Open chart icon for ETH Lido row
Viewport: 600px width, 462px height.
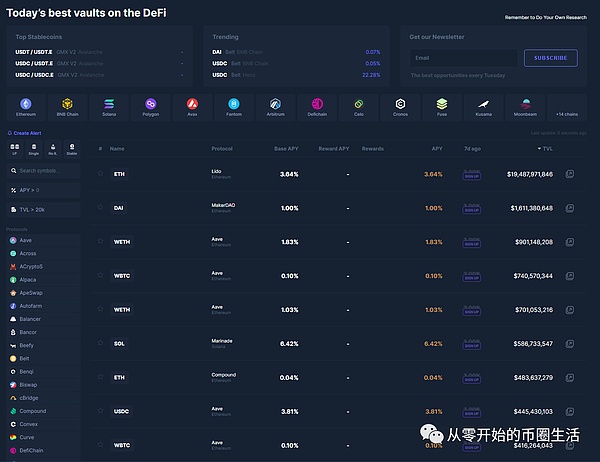click(569, 174)
